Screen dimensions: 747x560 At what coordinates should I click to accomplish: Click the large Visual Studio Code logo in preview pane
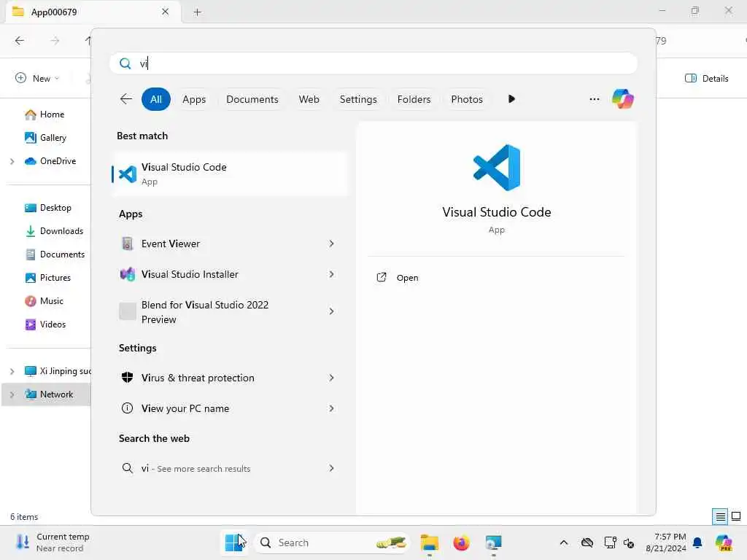click(x=496, y=168)
